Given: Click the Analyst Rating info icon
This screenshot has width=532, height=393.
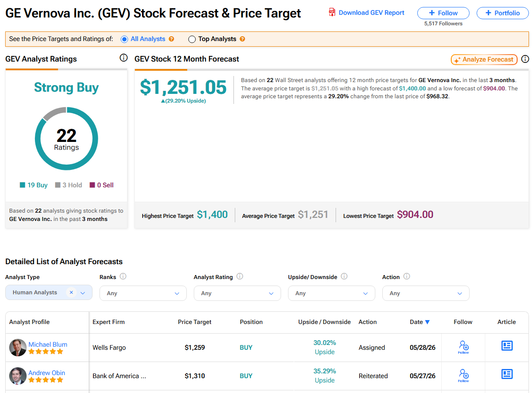Looking at the screenshot, I should (x=240, y=276).
